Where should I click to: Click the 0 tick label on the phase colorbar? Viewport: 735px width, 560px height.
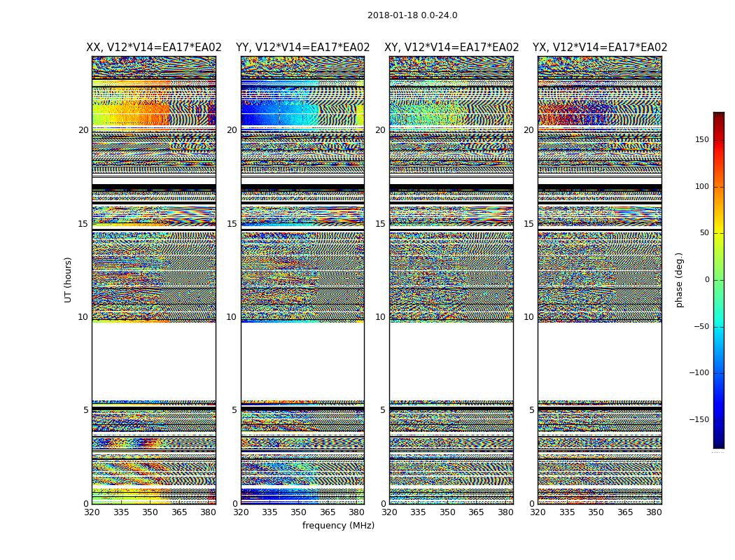click(x=707, y=280)
